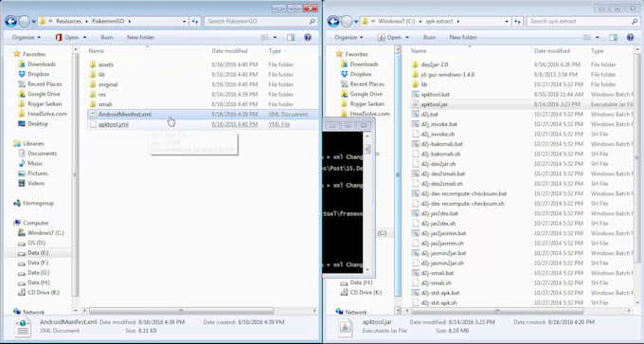The height and width of the screenshot is (344, 644).
Task: Expand Open button dropdown arrow in PokemonGO window
Action: click(x=84, y=37)
